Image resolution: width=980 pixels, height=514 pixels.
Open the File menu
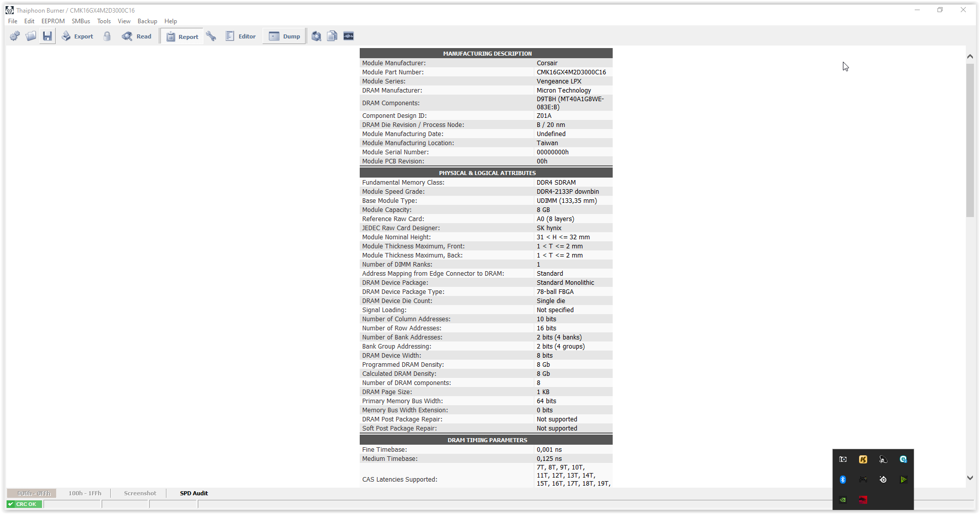(13, 21)
